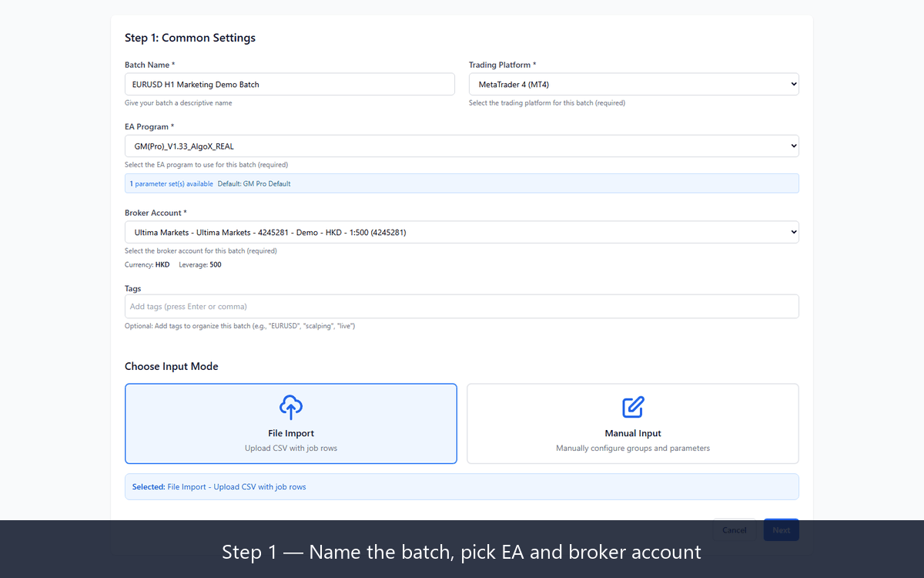Click the 'Step 1: Common Settings' heading
The height and width of the screenshot is (578, 924).
[x=190, y=38]
